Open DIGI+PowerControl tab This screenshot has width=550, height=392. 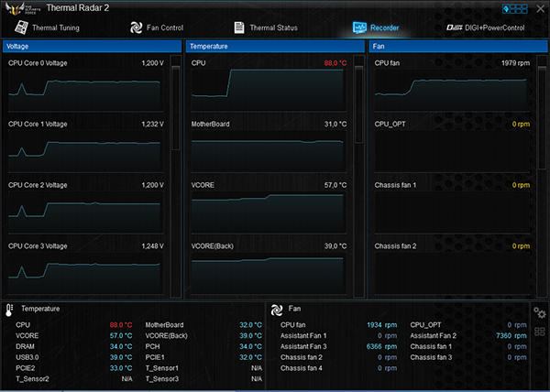(486, 27)
